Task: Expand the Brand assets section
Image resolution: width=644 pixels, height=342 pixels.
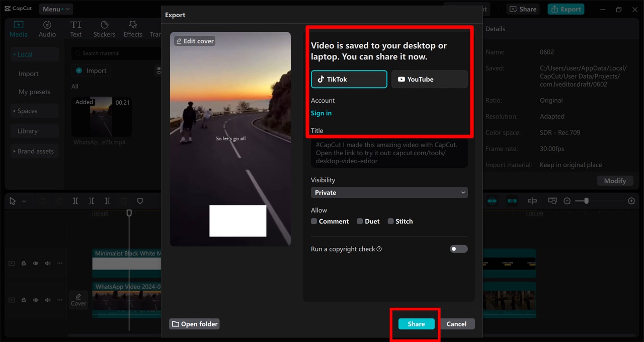Action: [35, 151]
